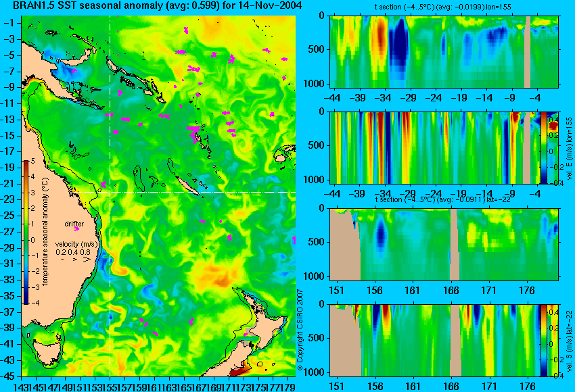The image size is (575, 392).
Task: Click the −29 label under top temperature section
Action: [408, 98]
